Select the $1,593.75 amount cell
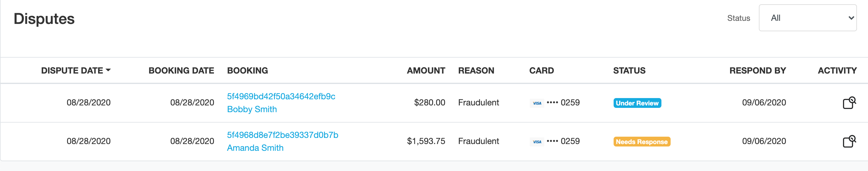The height and width of the screenshot is (171, 868). pos(426,141)
